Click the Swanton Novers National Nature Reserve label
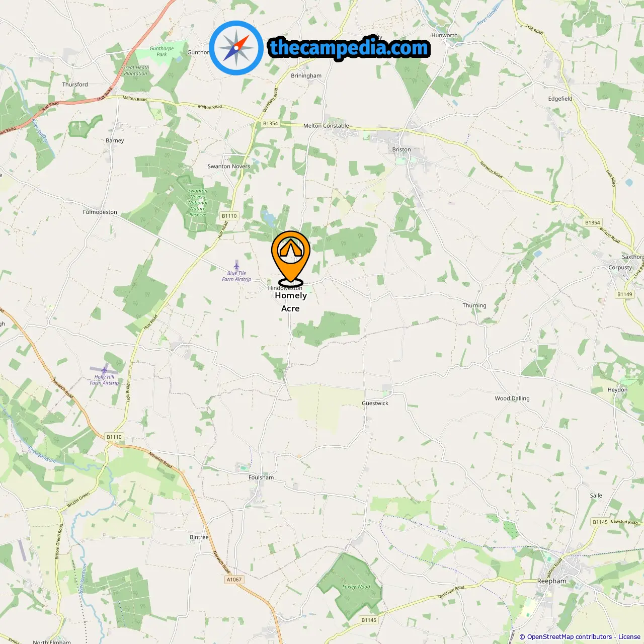 [198, 203]
